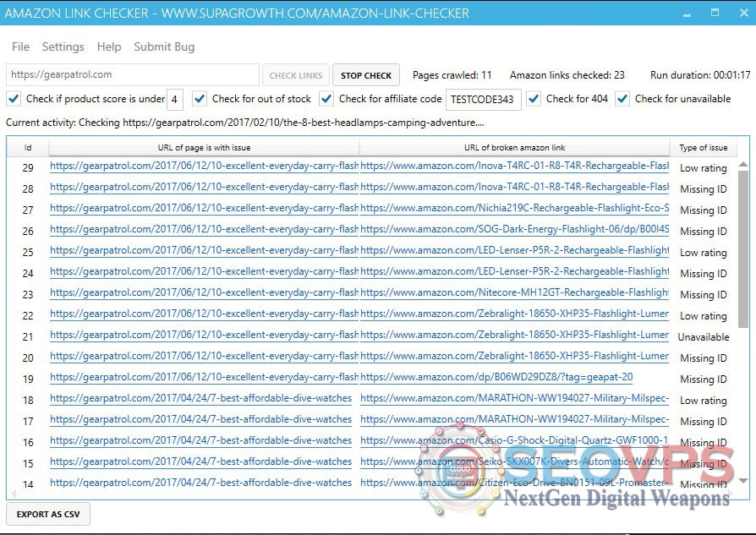Select the Id cell '26'

coord(28,232)
